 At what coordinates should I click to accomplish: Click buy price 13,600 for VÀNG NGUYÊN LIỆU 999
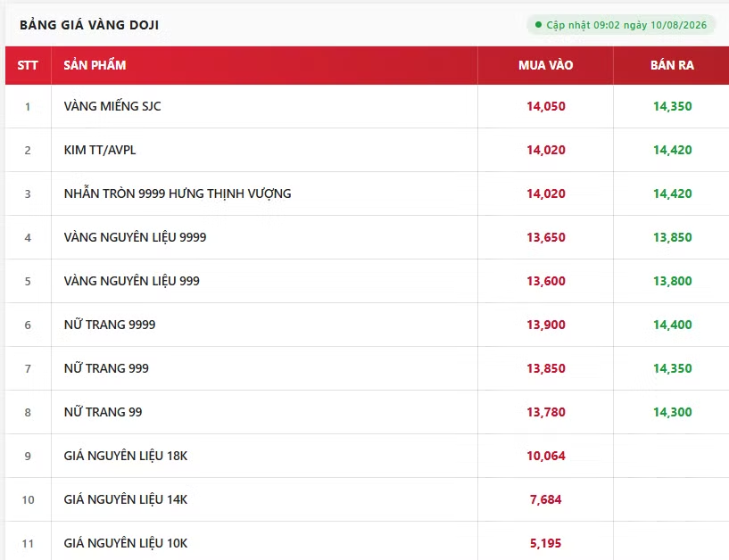click(x=546, y=281)
